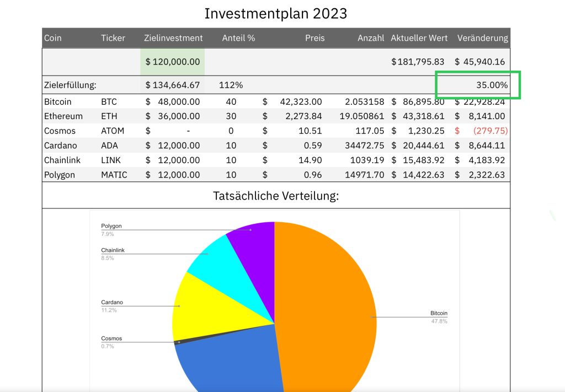Click the green $120,000.00 target cell
The height and width of the screenshot is (392, 565).
pos(173,62)
